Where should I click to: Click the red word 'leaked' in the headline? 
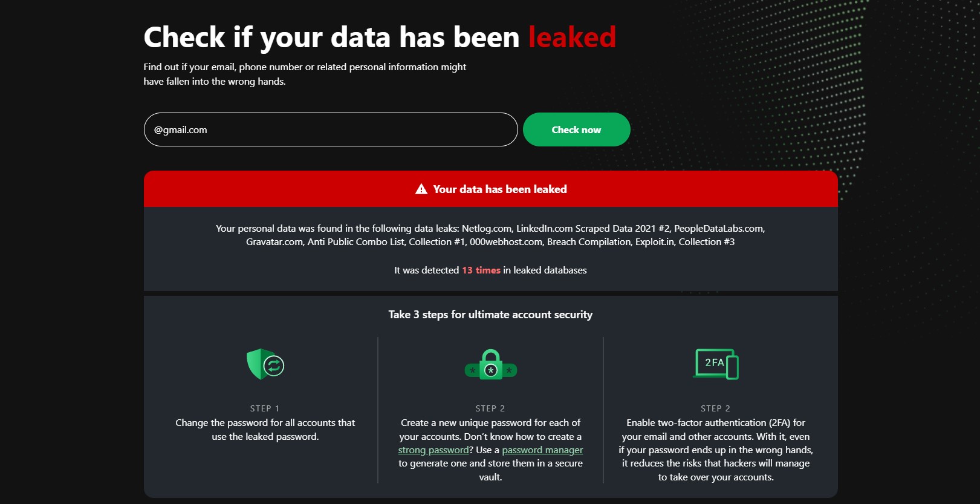click(x=572, y=38)
